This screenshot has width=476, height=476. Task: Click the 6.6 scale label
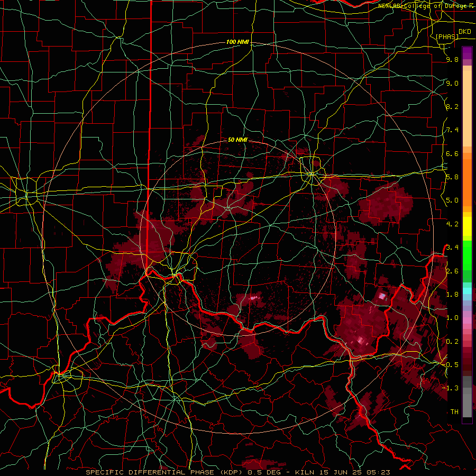(452, 153)
